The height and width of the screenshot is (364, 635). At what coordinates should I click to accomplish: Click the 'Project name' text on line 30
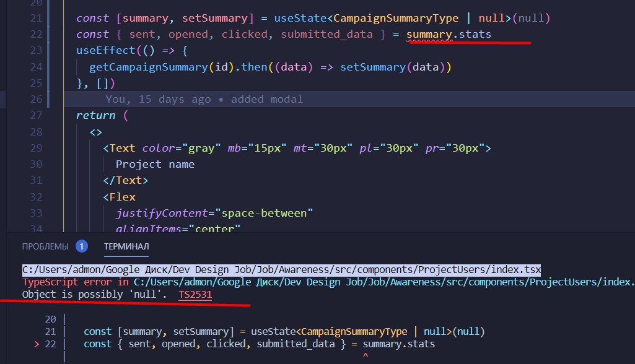(155, 165)
